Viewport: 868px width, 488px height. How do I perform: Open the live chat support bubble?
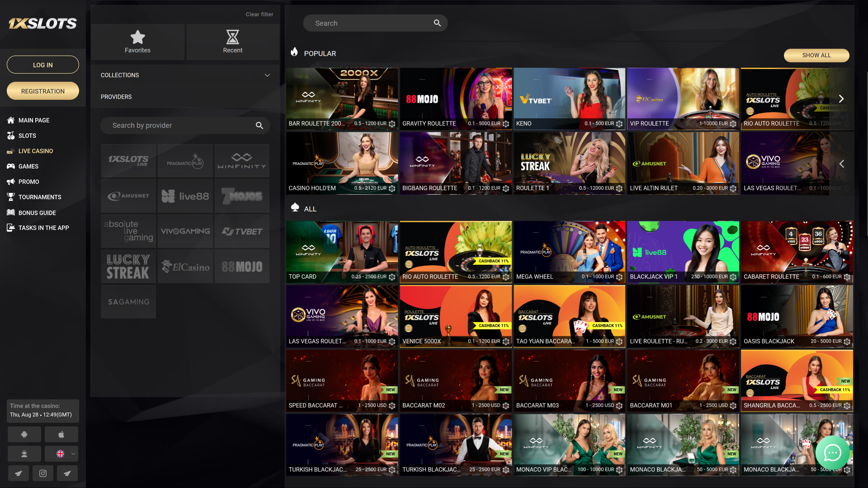click(x=832, y=453)
